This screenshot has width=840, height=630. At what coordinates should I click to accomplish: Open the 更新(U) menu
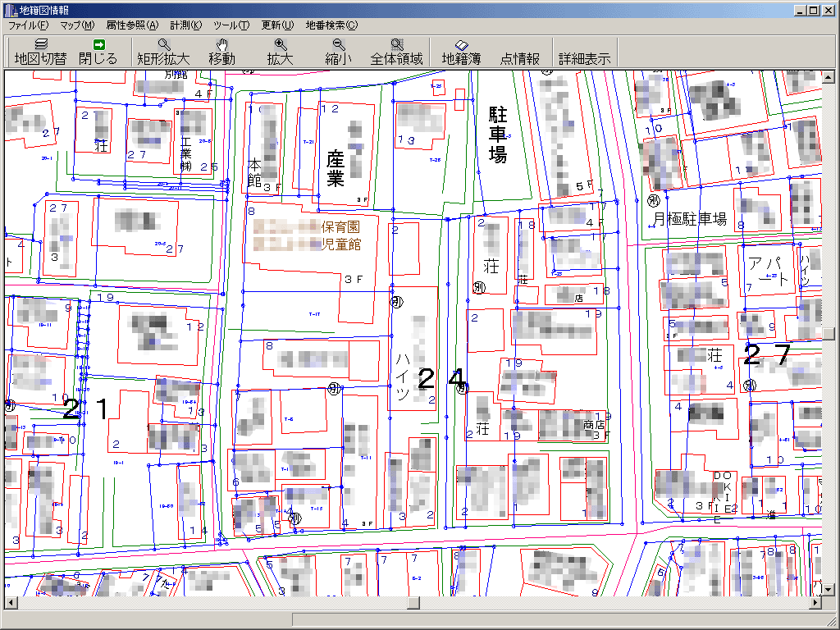pyautogui.click(x=277, y=25)
